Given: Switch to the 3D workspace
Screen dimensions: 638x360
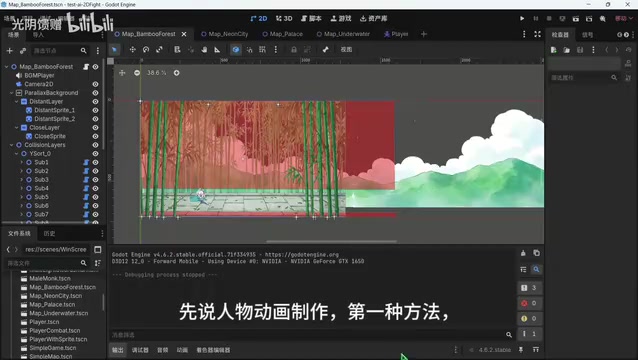Looking at the screenshot, I should pyautogui.click(x=284, y=18).
